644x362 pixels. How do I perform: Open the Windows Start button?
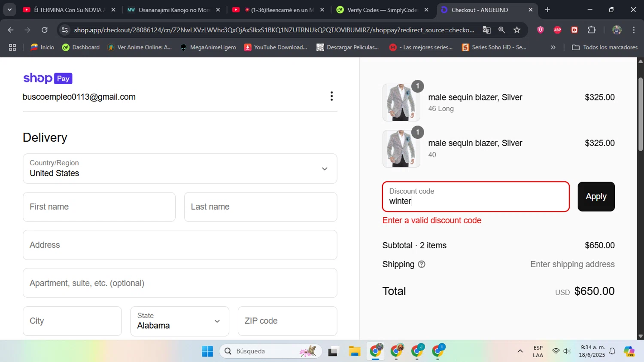point(207,351)
